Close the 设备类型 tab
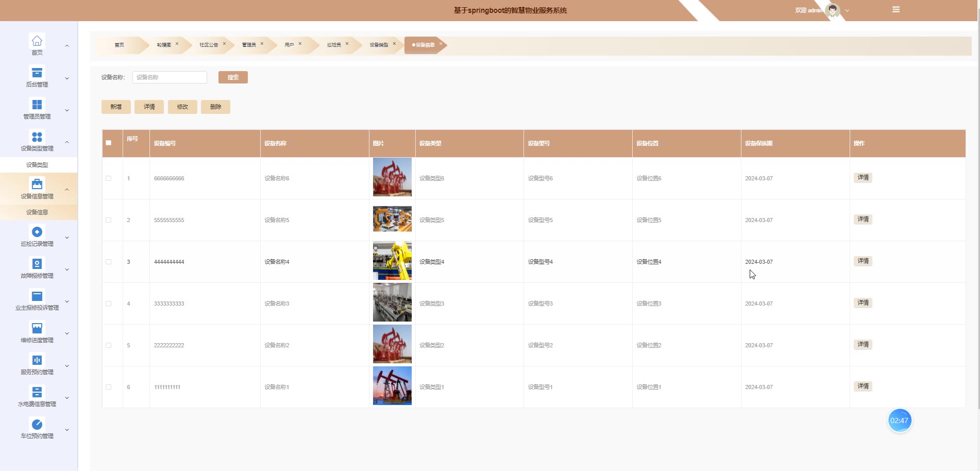 [394, 44]
